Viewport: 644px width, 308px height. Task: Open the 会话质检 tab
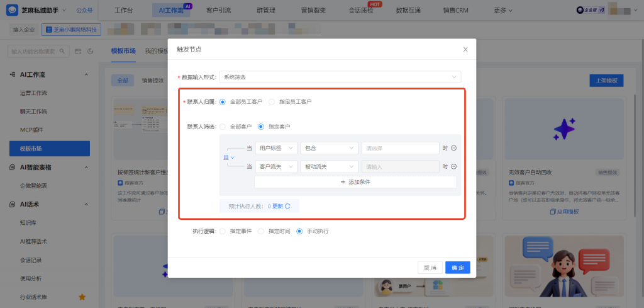pos(360,10)
